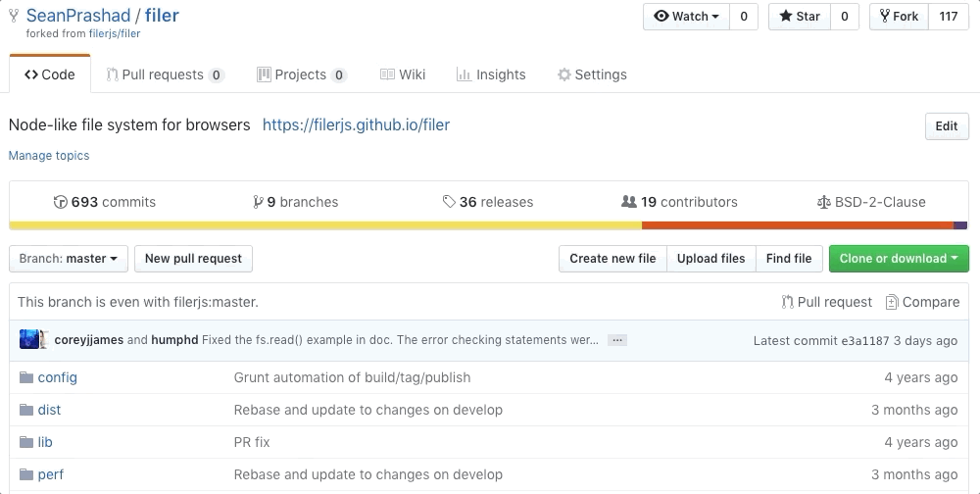The width and height of the screenshot is (980, 494).
Task: Click Compare in the branch status bar
Action: (922, 302)
